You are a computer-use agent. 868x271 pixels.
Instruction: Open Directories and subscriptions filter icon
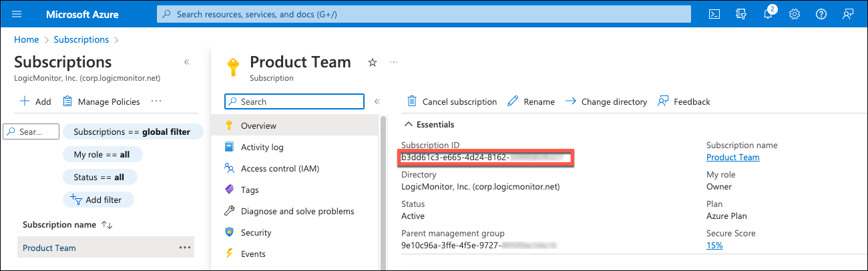click(740, 14)
